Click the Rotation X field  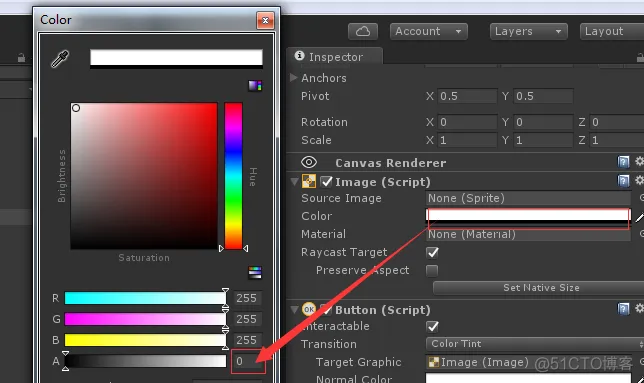(467, 122)
